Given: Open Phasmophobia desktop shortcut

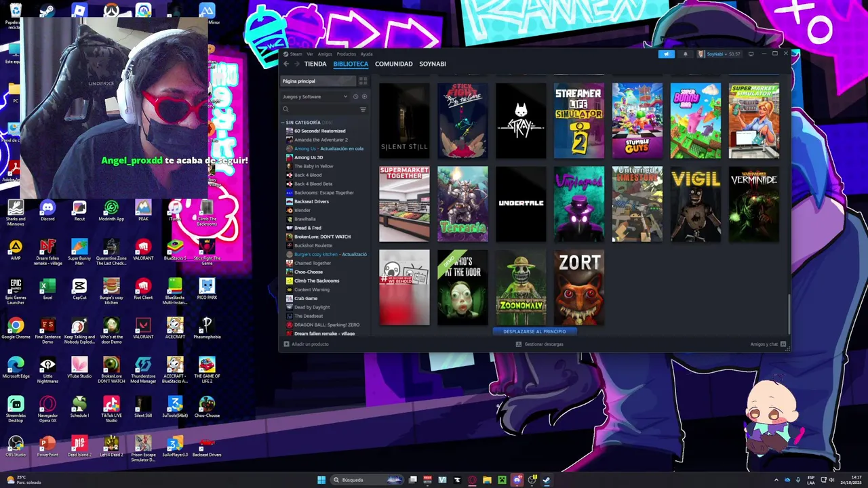Looking at the screenshot, I should (x=207, y=329).
